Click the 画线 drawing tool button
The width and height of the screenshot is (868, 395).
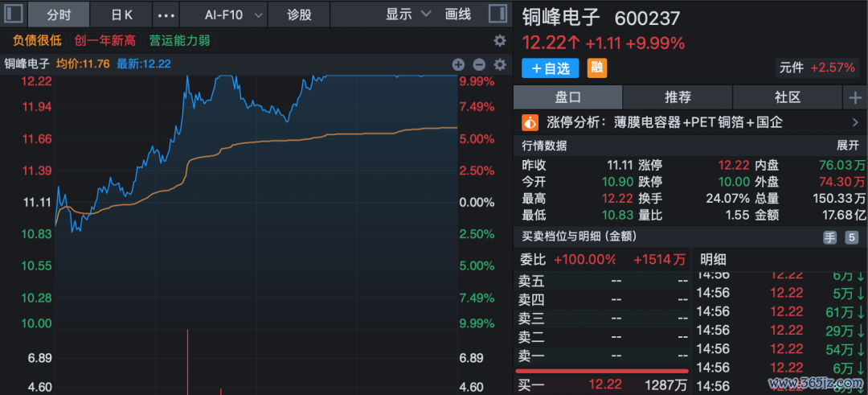click(x=458, y=15)
